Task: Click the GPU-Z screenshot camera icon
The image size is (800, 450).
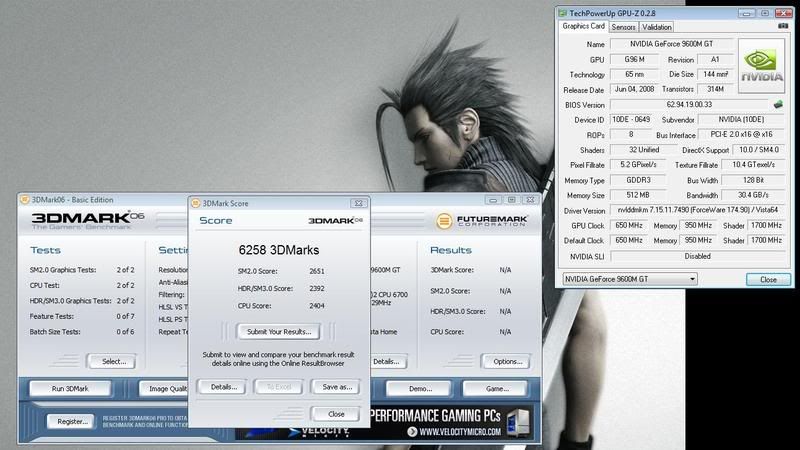Action: (782, 27)
